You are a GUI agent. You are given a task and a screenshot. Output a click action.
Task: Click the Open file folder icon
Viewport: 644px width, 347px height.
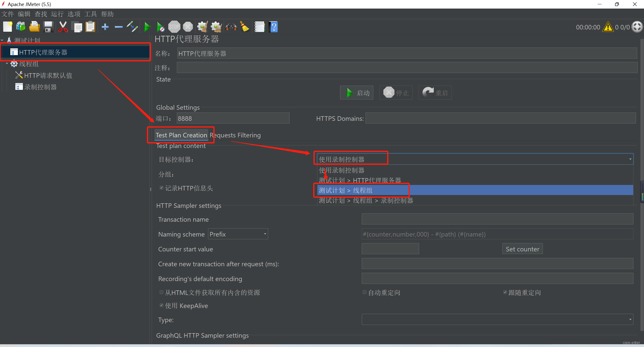point(34,27)
